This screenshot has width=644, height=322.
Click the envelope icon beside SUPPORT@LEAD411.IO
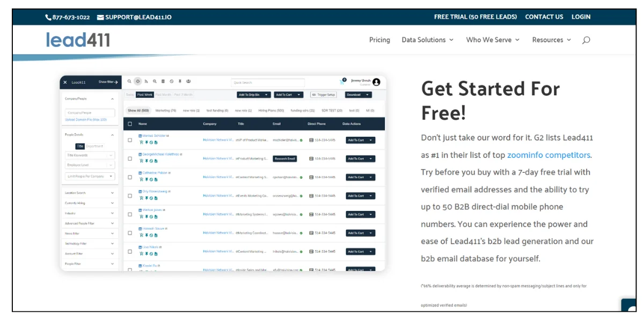(x=100, y=17)
